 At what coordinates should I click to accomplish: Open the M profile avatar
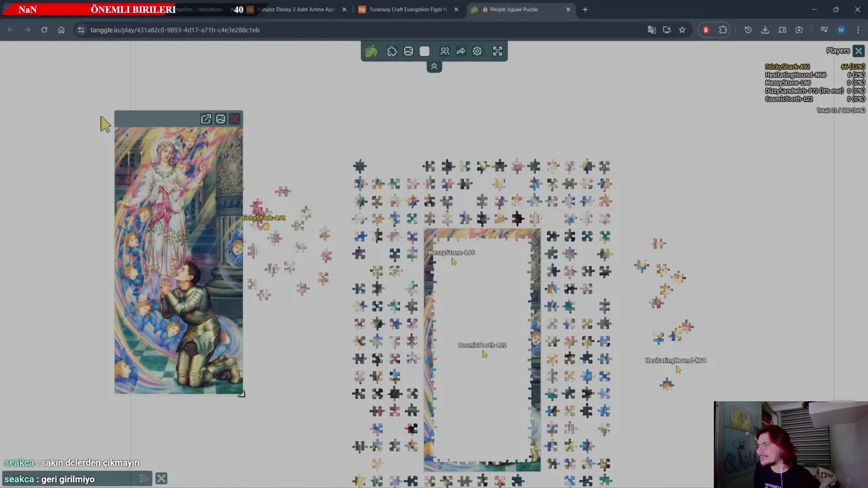841,30
